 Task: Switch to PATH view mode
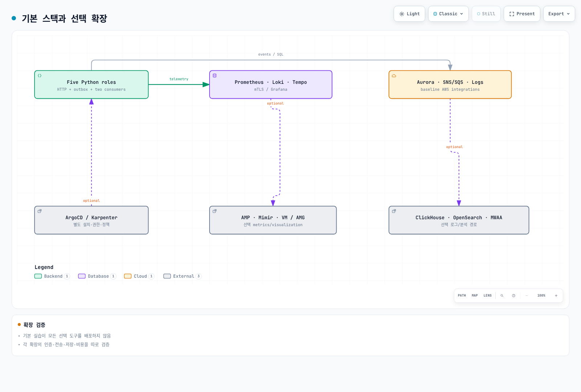(462, 295)
